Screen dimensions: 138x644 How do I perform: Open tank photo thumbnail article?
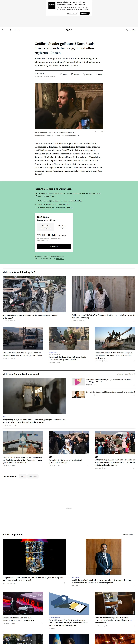pyautogui.click(x=115, y=338)
